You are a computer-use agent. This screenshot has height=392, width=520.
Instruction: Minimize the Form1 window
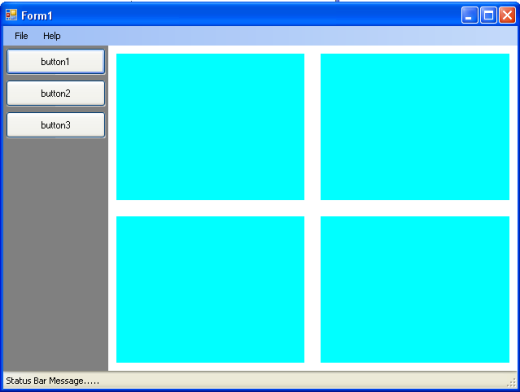[x=469, y=15]
